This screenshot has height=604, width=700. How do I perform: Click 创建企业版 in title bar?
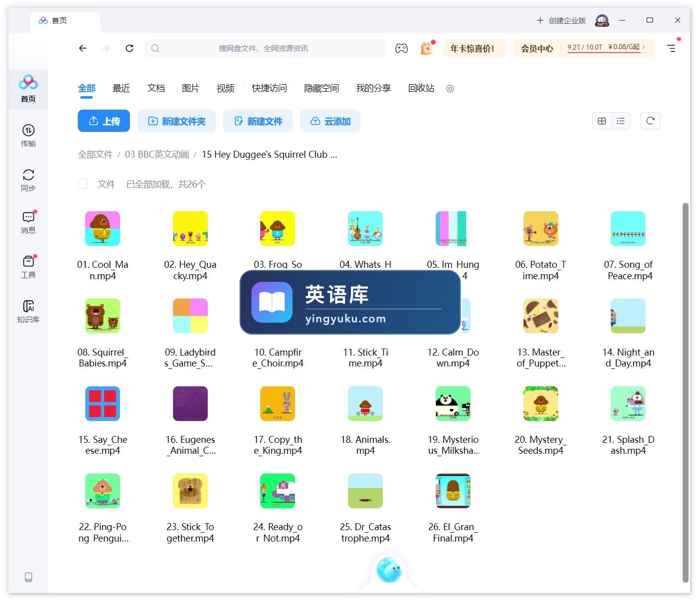(x=561, y=20)
